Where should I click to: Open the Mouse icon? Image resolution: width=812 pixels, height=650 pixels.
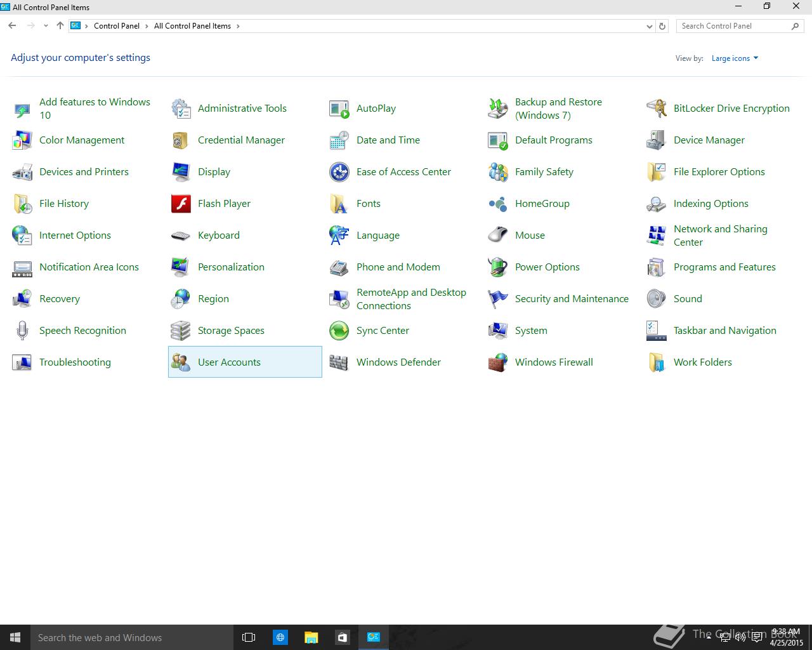click(498, 235)
